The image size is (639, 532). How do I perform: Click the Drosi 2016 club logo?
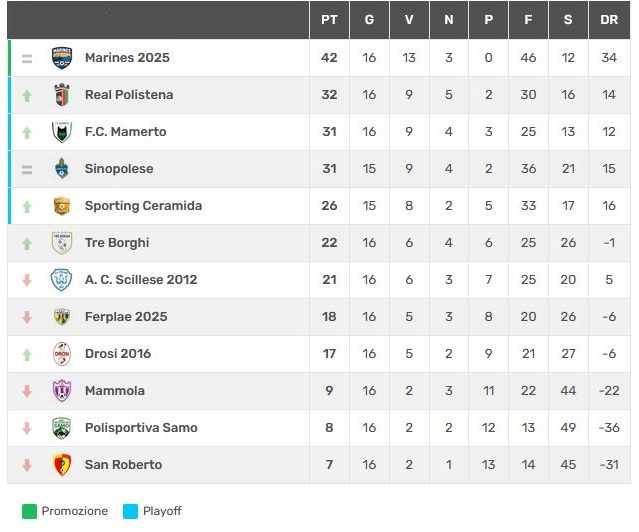click(62, 354)
